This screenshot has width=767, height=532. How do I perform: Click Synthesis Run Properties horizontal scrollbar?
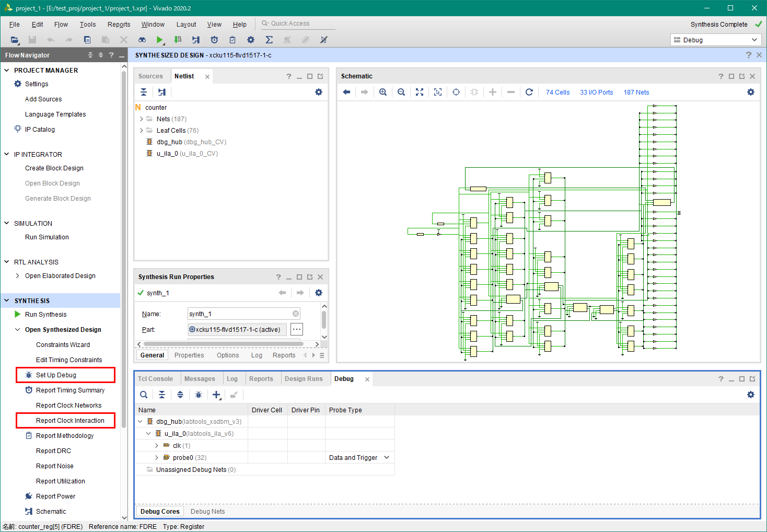[x=224, y=344]
